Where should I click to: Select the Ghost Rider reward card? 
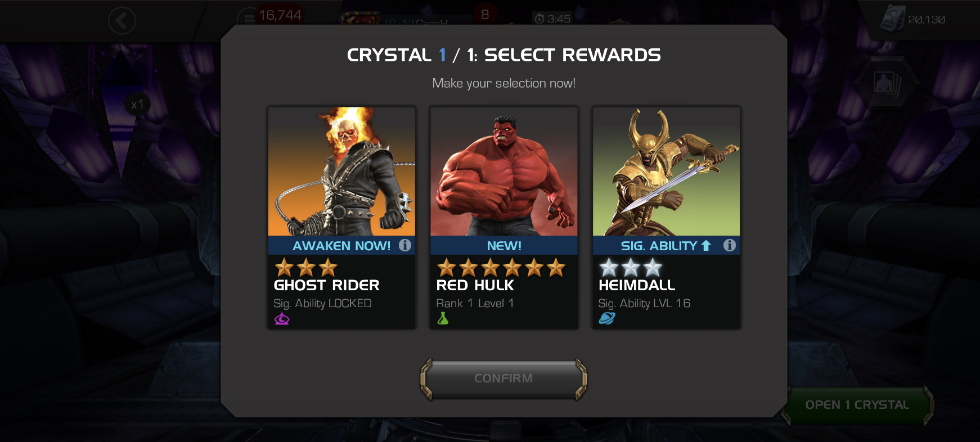click(342, 218)
